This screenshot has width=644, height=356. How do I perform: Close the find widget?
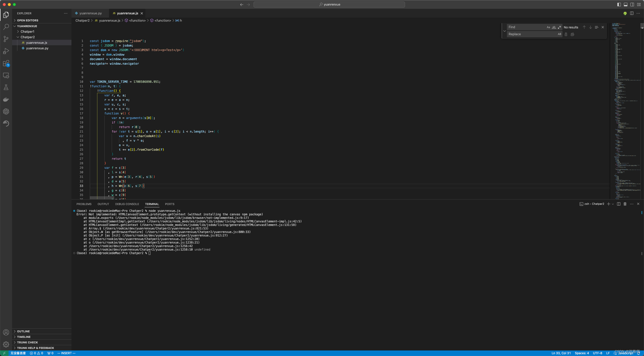point(603,27)
